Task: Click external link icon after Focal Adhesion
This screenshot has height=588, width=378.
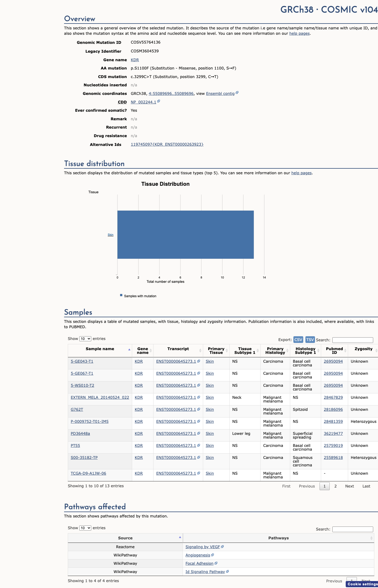Action: tap(216, 563)
